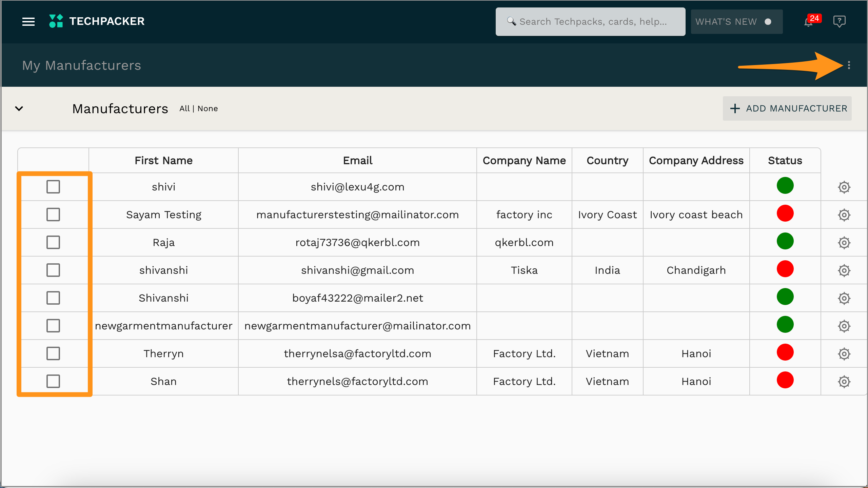Image resolution: width=868 pixels, height=488 pixels.
Task: Click therrynels@factoryltd.com email cell
Action: pyautogui.click(x=357, y=382)
